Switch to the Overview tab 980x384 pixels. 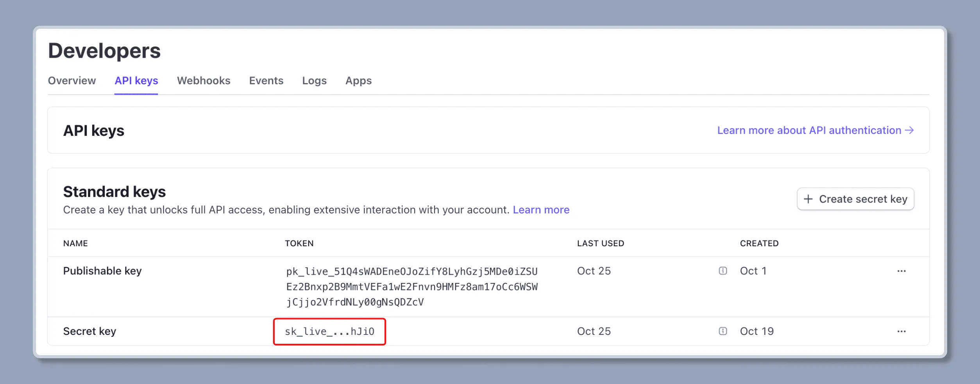coord(72,81)
